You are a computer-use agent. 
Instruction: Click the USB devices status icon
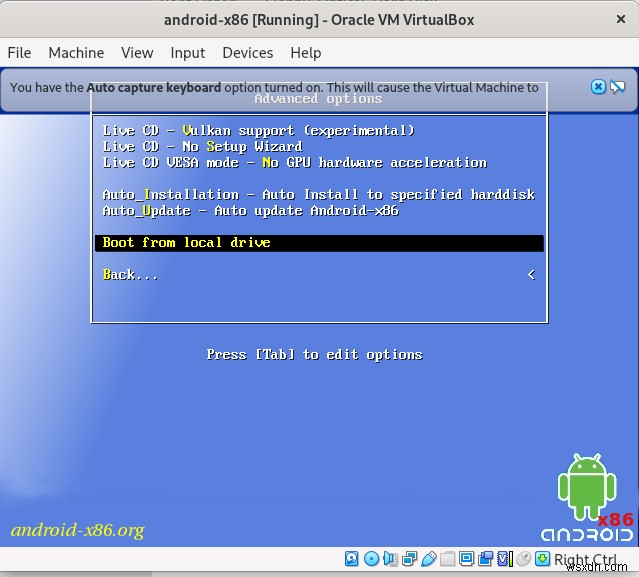[428, 559]
